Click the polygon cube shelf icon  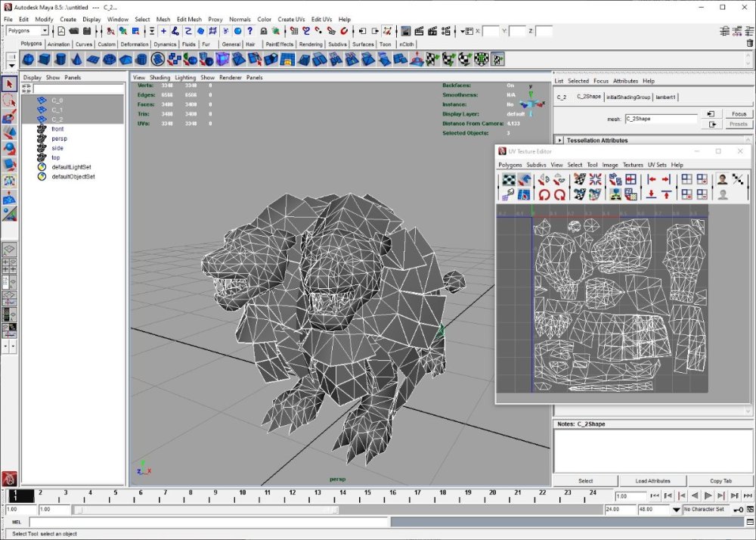tap(44, 59)
